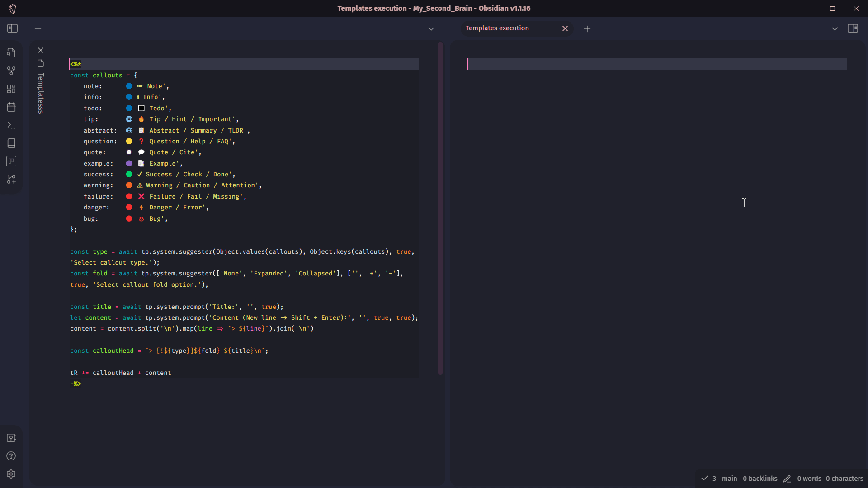Open the canvas icon in ribbon
The height and width of the screenshot is (488, 868).
(11, 89)
